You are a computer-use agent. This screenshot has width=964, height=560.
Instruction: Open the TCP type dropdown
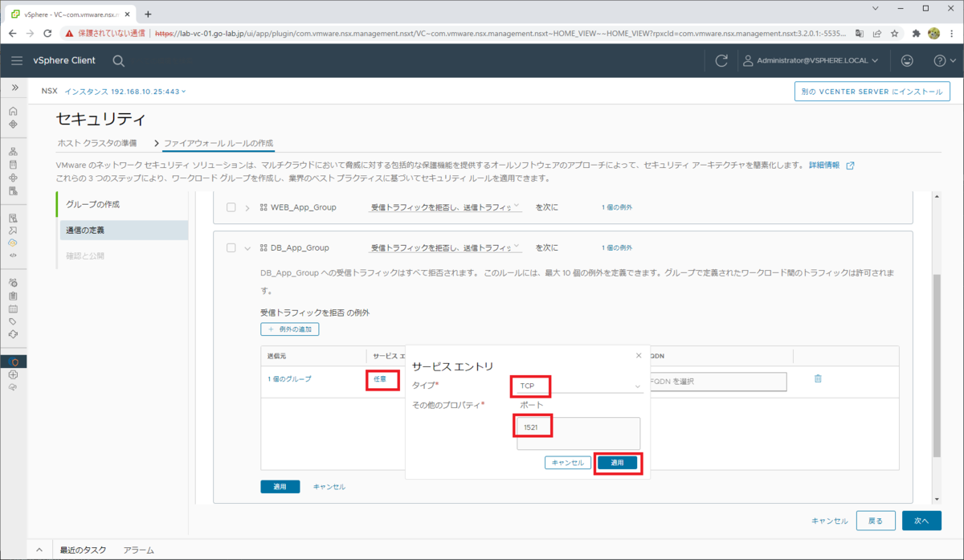coord(579,386)
